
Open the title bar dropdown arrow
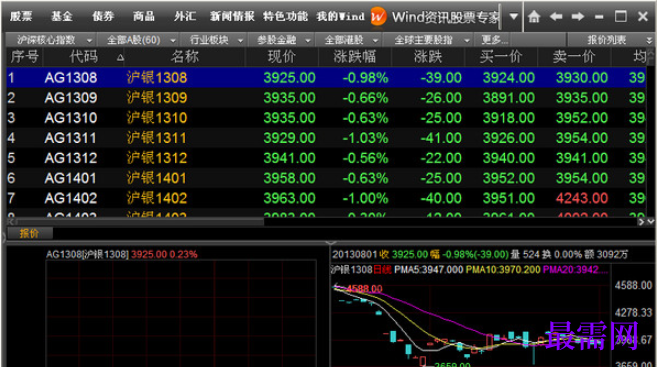click(x=514, y=17)
